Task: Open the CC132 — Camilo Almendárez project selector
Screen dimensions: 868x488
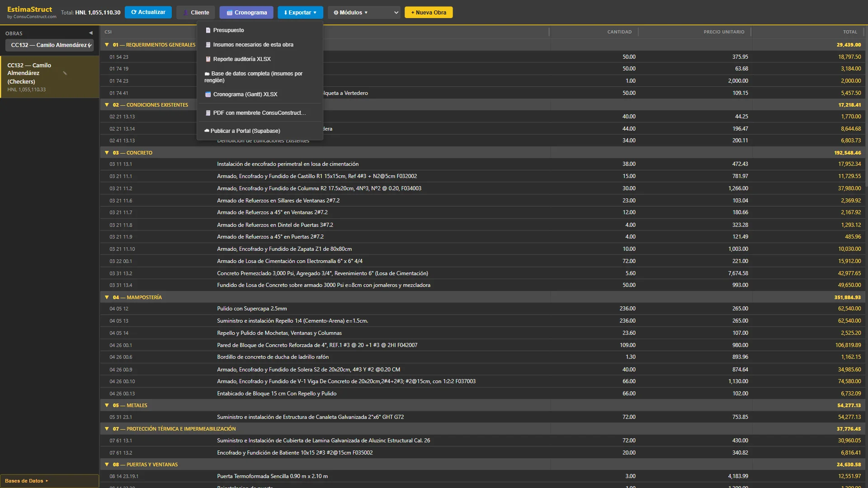Action: pyautogui.click(x=50, y=45)
